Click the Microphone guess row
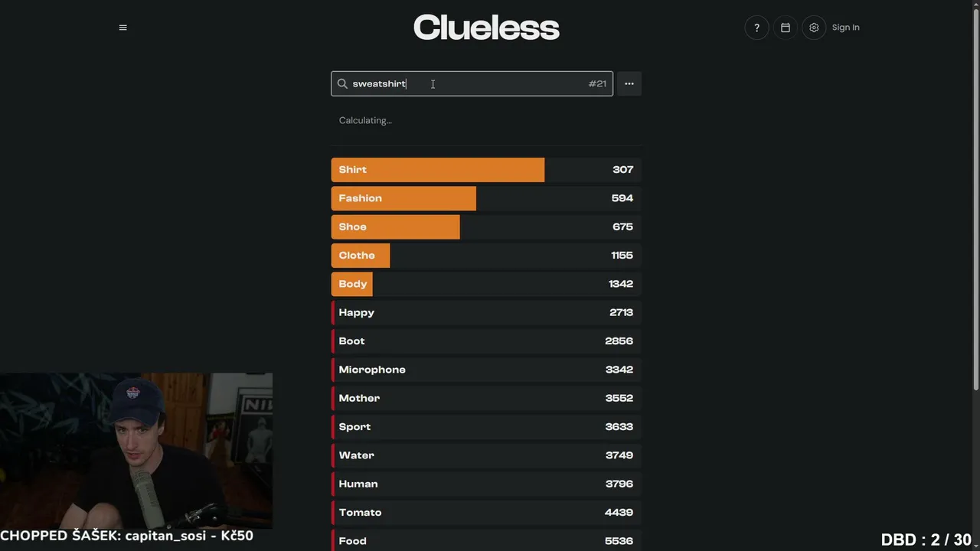Image resolution: width=980 pixels, height=551 pixels. [x=486, y=370]
